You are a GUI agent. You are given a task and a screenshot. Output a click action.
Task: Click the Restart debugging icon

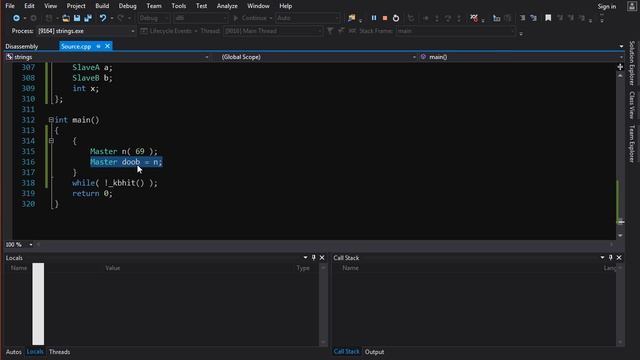click(x=396, y=18)
